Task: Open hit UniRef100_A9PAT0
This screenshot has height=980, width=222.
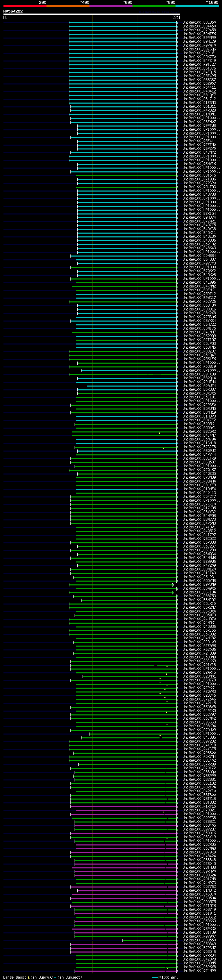Action: (x=199, y=45)
